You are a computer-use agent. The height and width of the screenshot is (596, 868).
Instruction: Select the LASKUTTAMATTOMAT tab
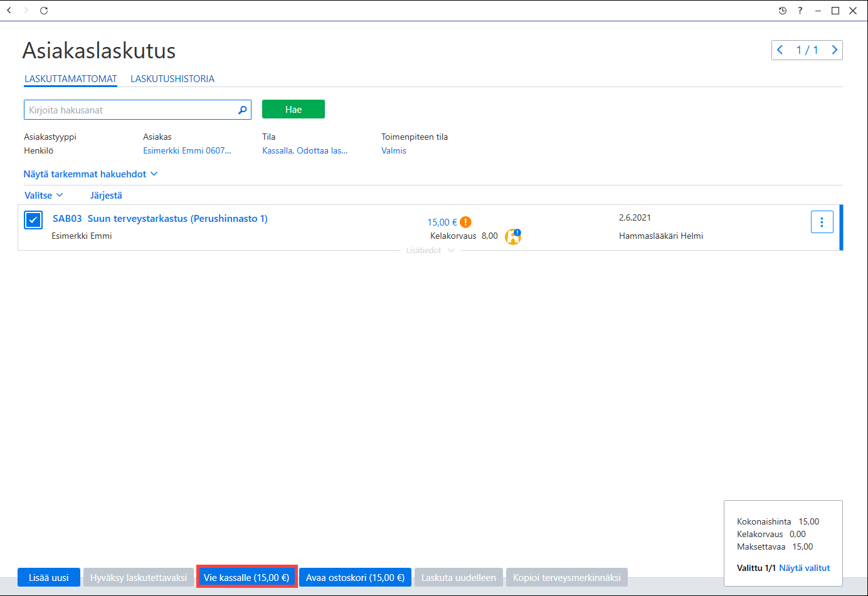point(71,79)
